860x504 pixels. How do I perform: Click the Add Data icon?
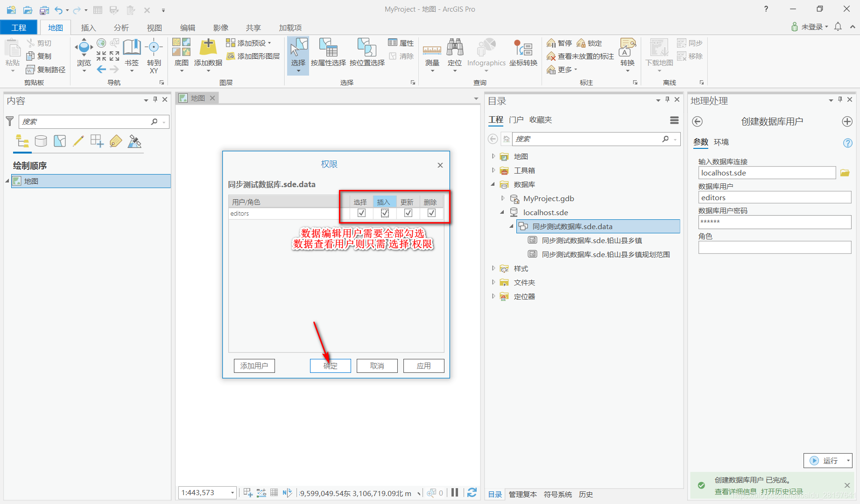pyautogui.click(x=208, y=47)
